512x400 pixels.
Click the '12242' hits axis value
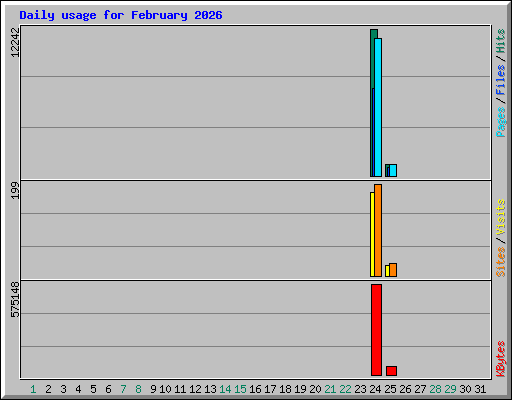click(x=15, y=42)
